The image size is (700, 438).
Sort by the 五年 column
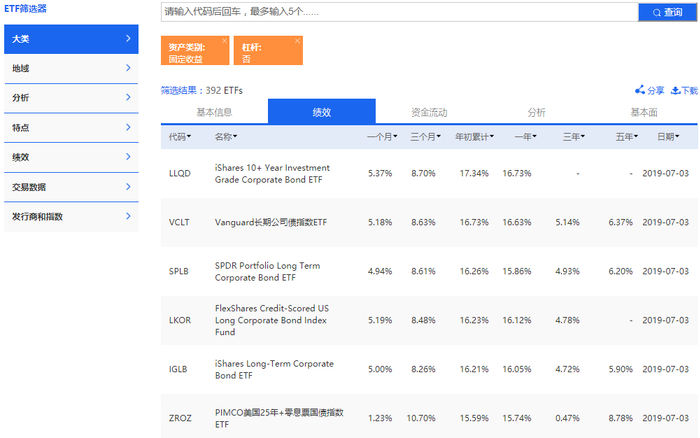(627, 137)
